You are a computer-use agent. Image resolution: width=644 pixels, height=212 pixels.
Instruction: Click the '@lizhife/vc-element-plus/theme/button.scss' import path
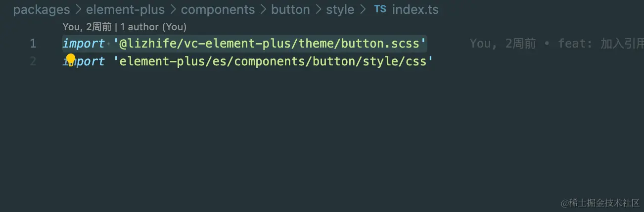pyautogui.click(x=270, y=44)
